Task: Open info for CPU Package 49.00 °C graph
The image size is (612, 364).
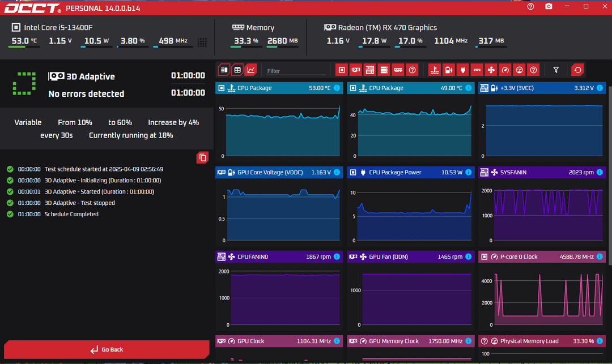Action: 469,88
